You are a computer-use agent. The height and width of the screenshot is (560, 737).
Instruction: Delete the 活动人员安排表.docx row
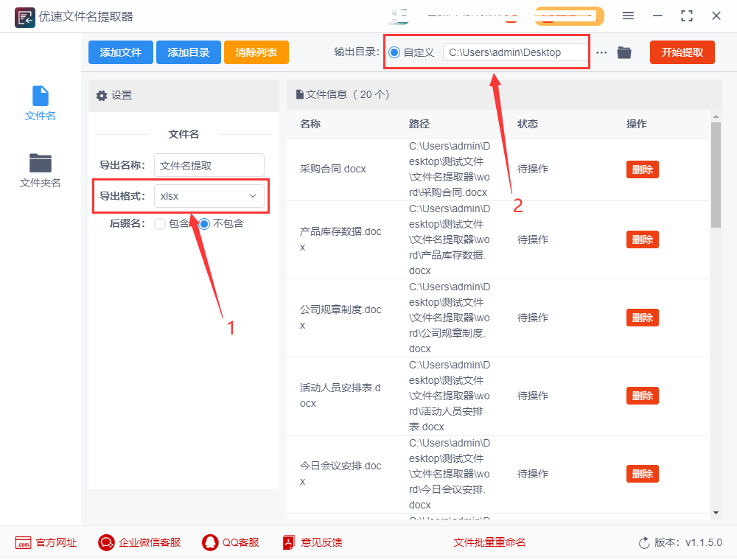642,396
